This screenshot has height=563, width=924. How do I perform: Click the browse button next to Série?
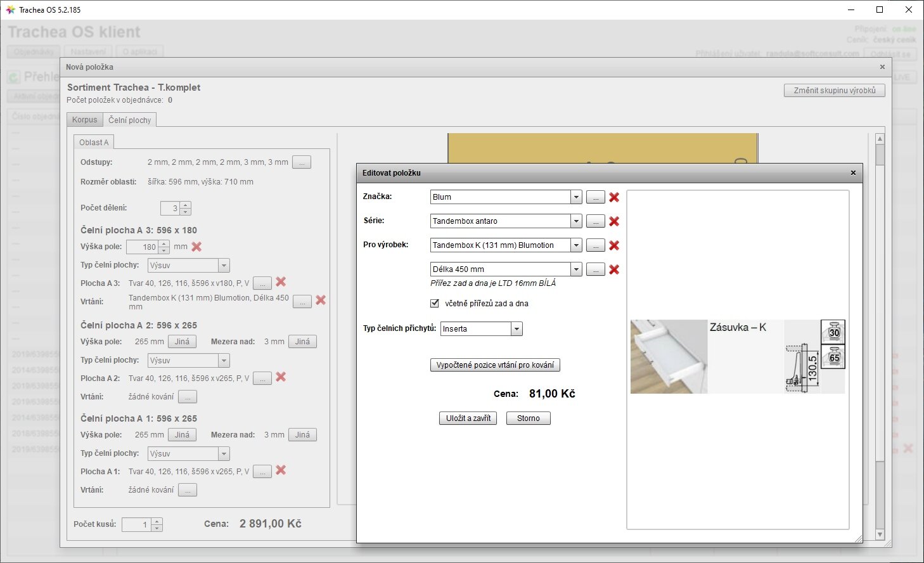coord(595,221)
